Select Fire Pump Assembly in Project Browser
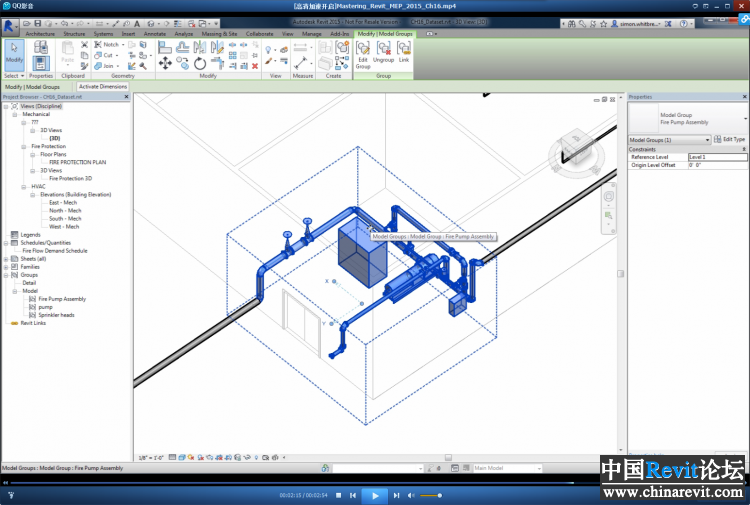The width and height of the screenshot is (750, 505). pyautogui.click(x=62, y=299)
